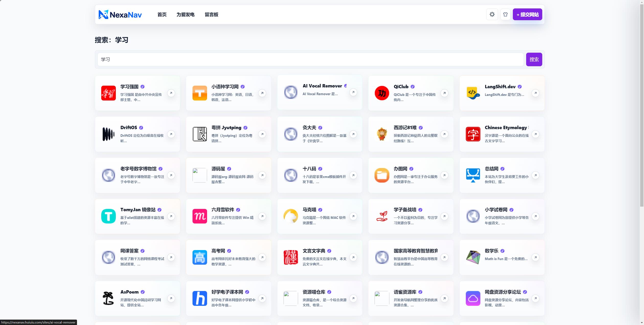Open external link arrow for 灸大夫

[x=353, y=134]
